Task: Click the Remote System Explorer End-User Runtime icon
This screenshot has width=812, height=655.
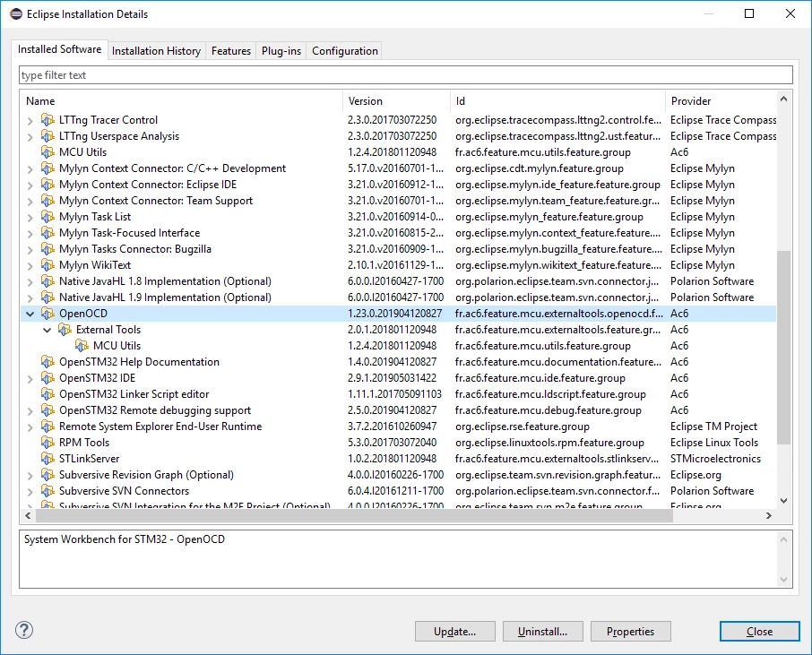Action: (48, 427)
